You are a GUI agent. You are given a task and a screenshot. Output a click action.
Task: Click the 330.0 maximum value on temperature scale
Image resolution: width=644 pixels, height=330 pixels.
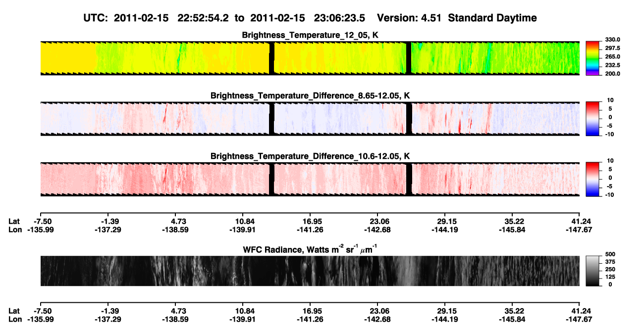(x=612, y=40)
